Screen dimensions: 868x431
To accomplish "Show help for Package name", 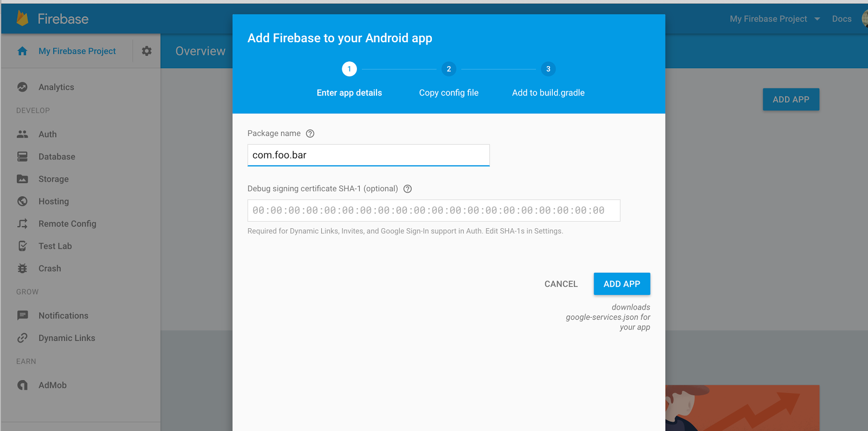I will [310, 133].
